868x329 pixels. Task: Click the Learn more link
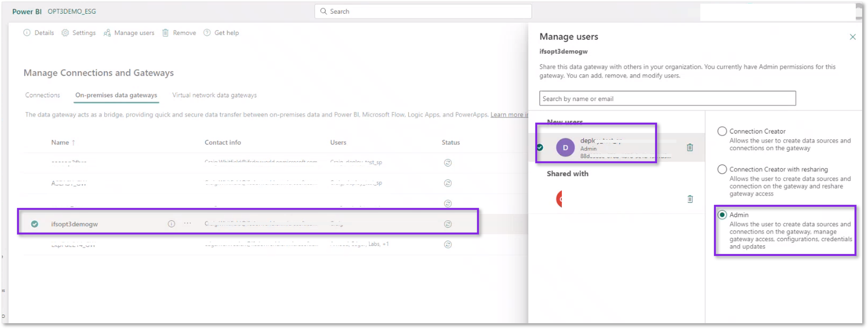pos(508,115)
